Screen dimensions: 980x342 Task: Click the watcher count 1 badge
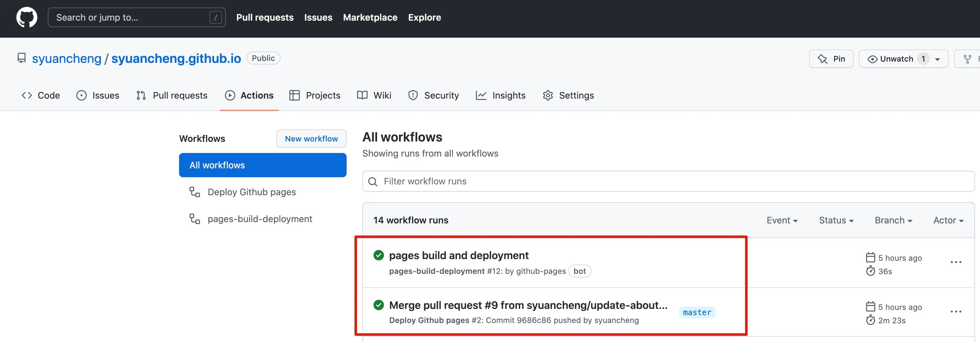[x=923, y=59]
